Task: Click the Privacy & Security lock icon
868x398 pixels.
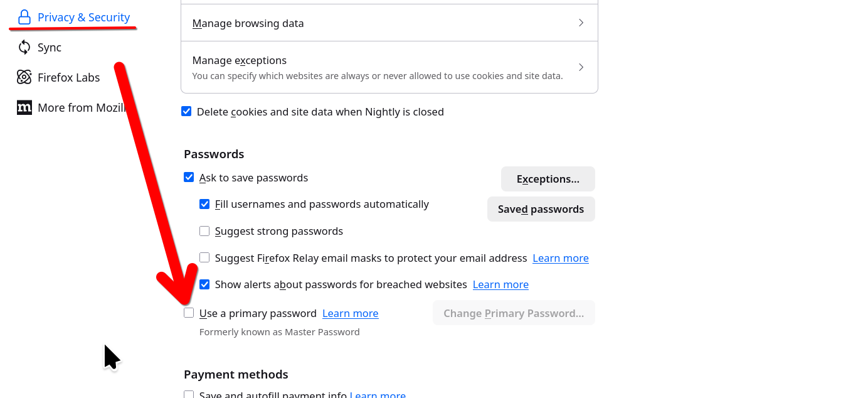Action: pyautogui.click(x=24, y=18)
